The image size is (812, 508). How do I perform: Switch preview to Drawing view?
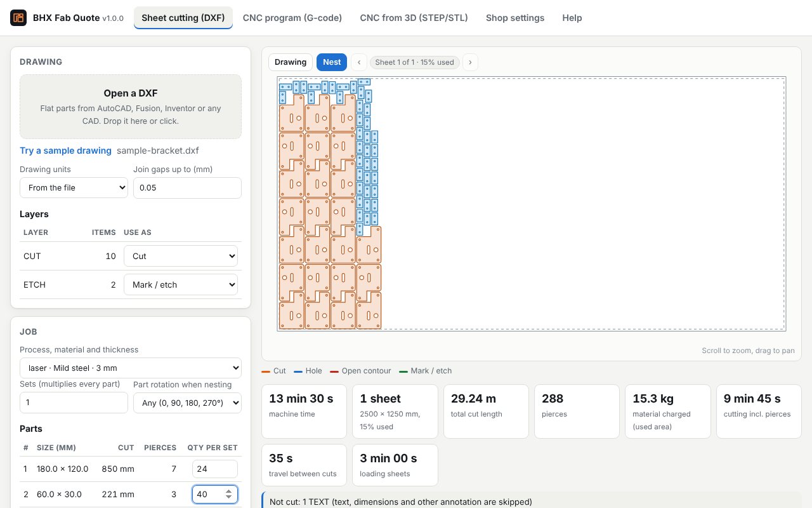coord(291,62)
